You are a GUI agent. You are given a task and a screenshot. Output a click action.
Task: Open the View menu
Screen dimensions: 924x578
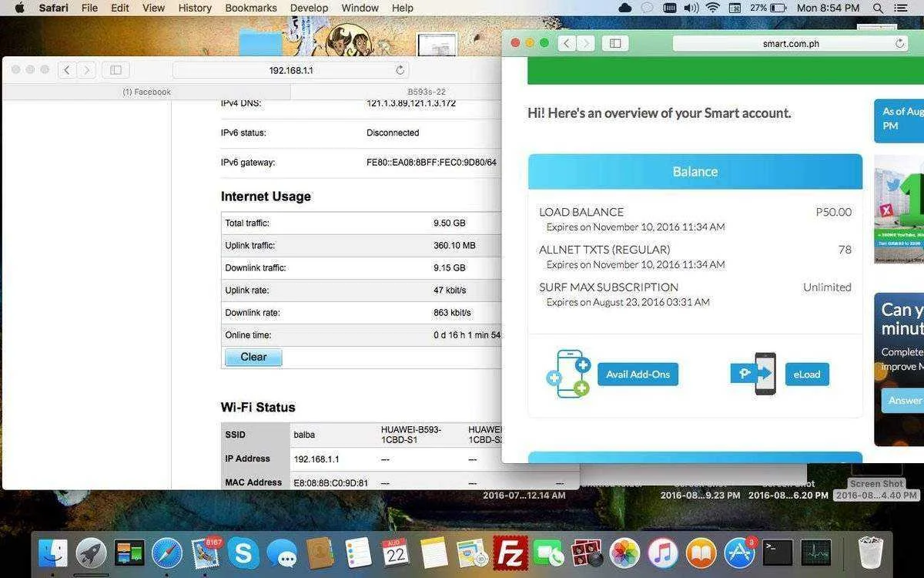point(154,8)
